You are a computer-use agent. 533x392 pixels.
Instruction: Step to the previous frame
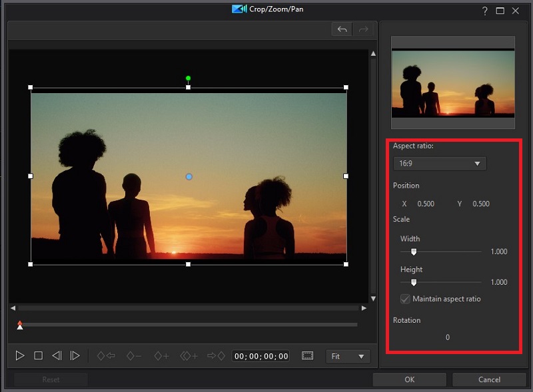coord(57,356)
